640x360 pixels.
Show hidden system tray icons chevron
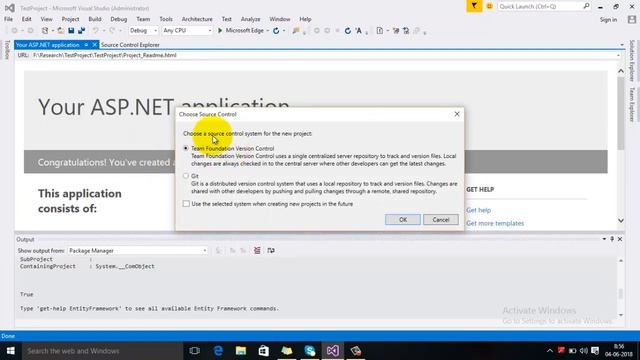click(549, 351)
